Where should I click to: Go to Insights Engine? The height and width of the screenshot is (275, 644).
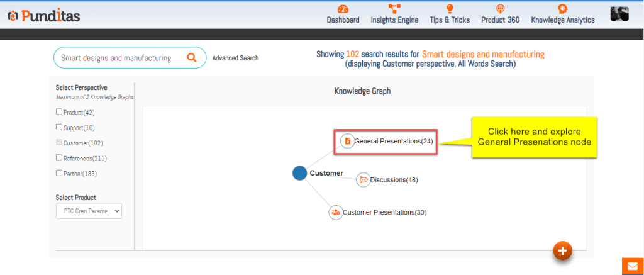(394, 14)
